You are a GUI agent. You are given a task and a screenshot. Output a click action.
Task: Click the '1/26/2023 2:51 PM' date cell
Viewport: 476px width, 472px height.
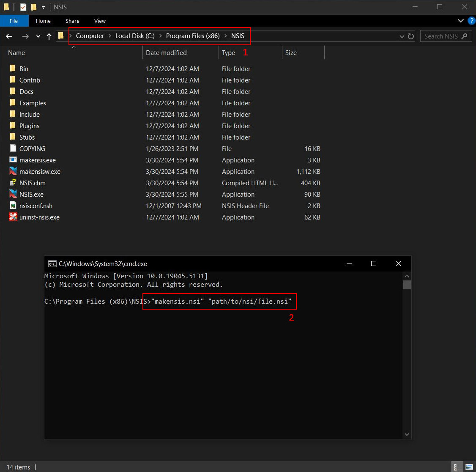(172, 149)
